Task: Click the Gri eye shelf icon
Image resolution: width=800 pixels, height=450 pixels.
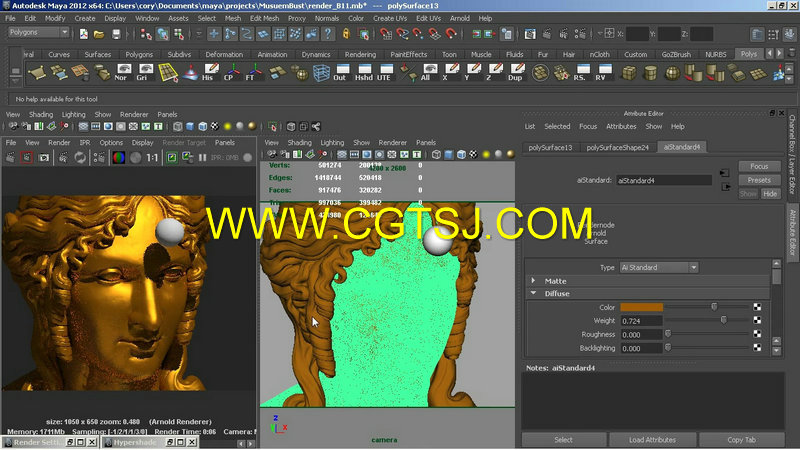Action: [145, 72]
